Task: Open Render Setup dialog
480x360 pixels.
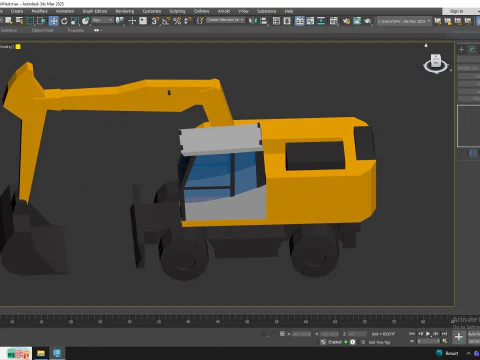Action: pos(346,21)
